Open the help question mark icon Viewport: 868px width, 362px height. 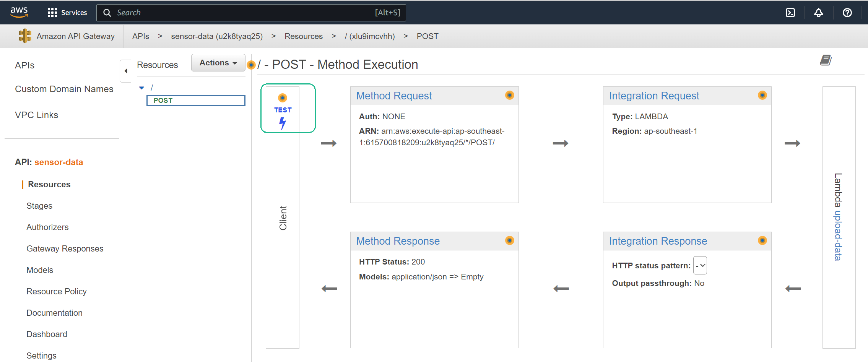pyautogui.click(x=847, y=13)
